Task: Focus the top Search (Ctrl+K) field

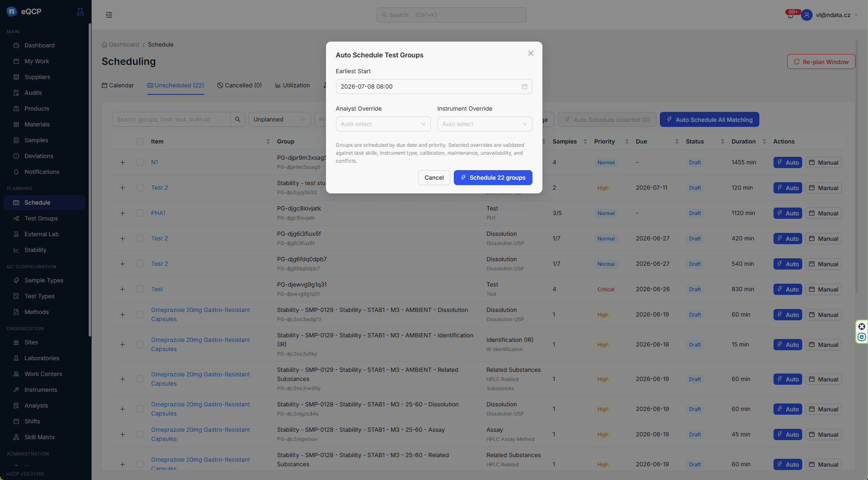Action: [452, 15]
